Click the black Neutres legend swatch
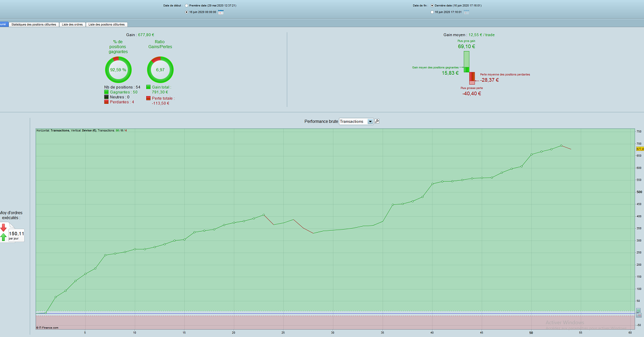 click(107, 97)
